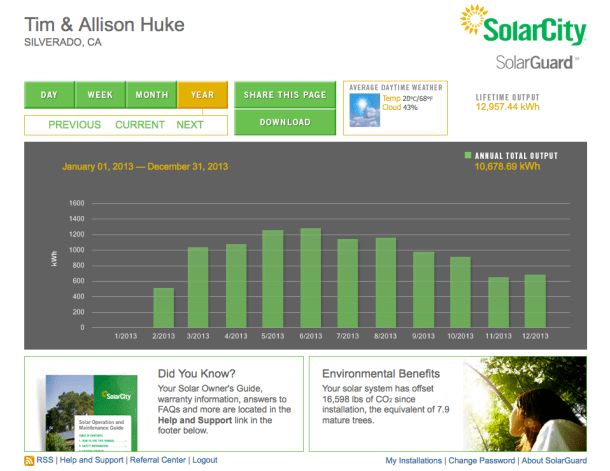This screenshot has height=471, width=610.
Task: Jump to the CURRENT year
Action: [x=140, y=125]
